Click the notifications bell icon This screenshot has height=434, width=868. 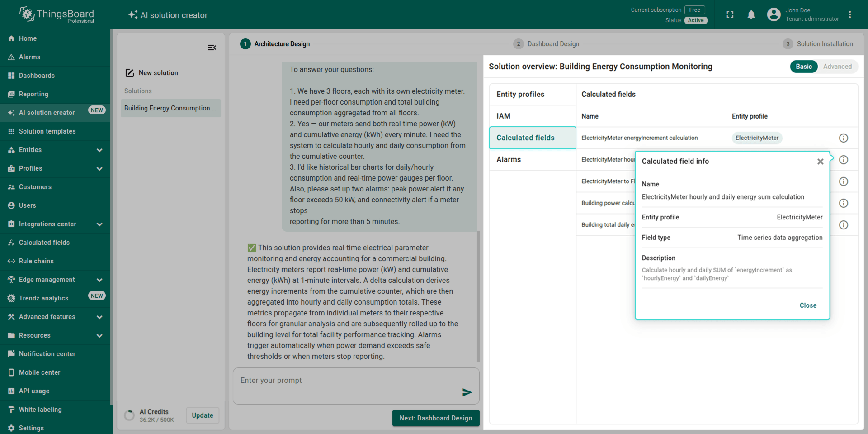pos(751,15)
